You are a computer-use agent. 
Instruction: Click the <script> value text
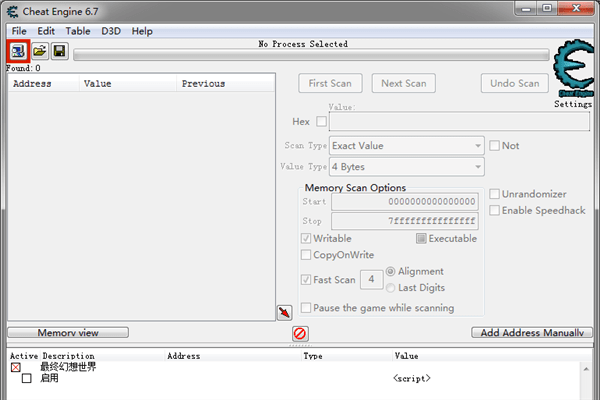(x=412, y=378)
